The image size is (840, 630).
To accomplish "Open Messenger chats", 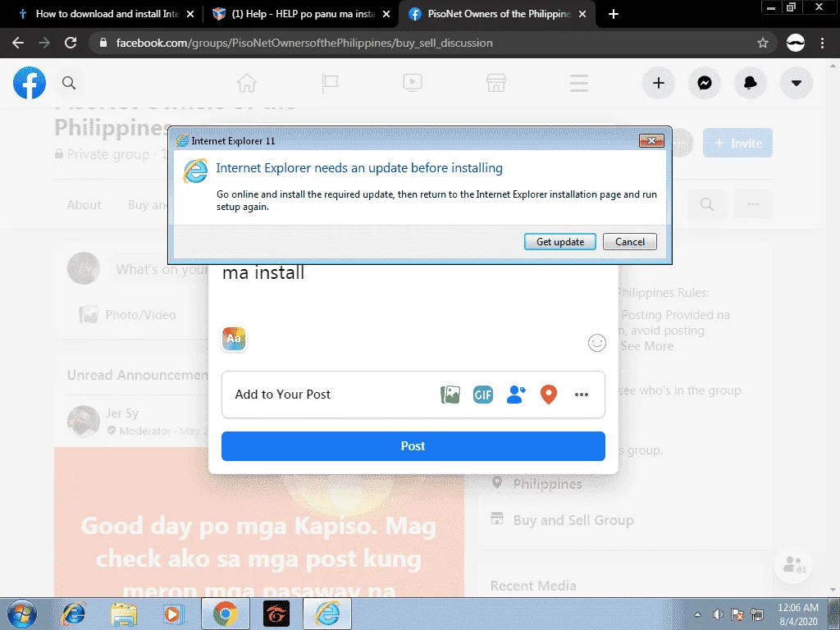I will click(x=705, y=83).
